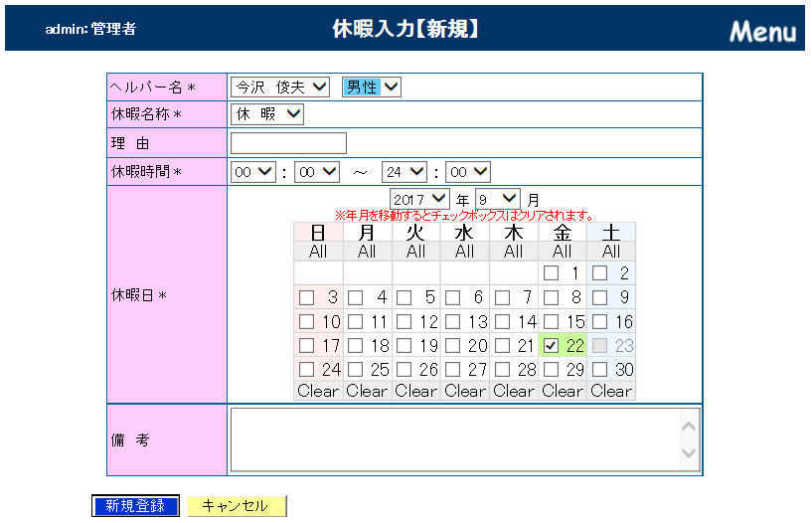The image size is (812, 523).
Task: Expand the month dropdown showing 9
Action: click(x=497, y=200)
